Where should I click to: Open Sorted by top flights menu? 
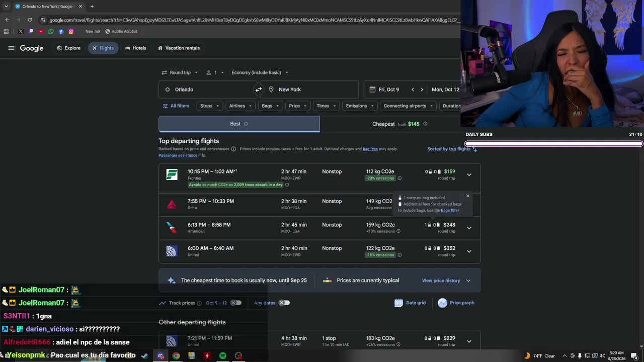(x=452, y=149)
